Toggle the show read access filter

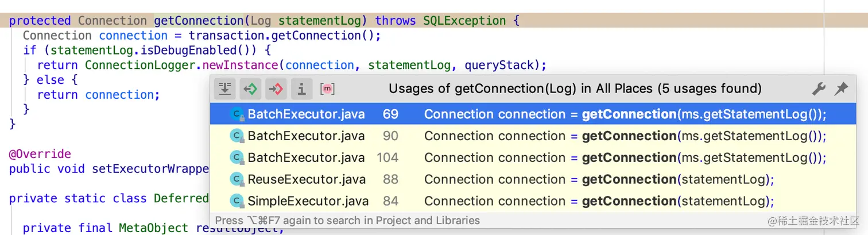(250, 89)
